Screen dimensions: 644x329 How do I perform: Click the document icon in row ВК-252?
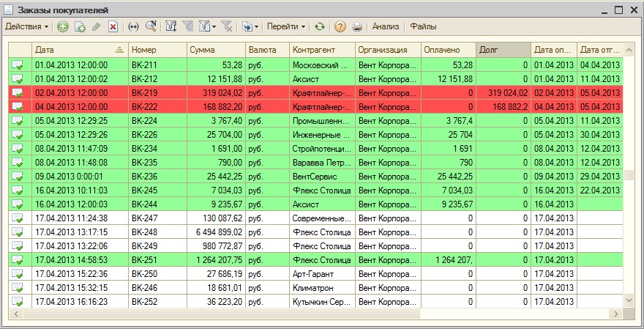pos(18,302)
